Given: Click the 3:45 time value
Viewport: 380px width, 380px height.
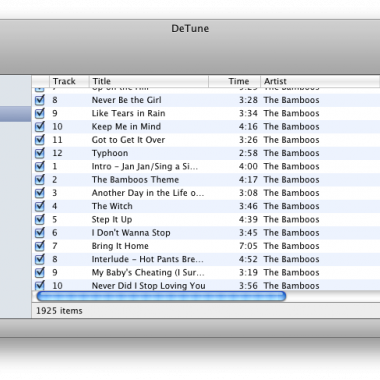Looking at the screenshot, I should click(x=248, y=233).
